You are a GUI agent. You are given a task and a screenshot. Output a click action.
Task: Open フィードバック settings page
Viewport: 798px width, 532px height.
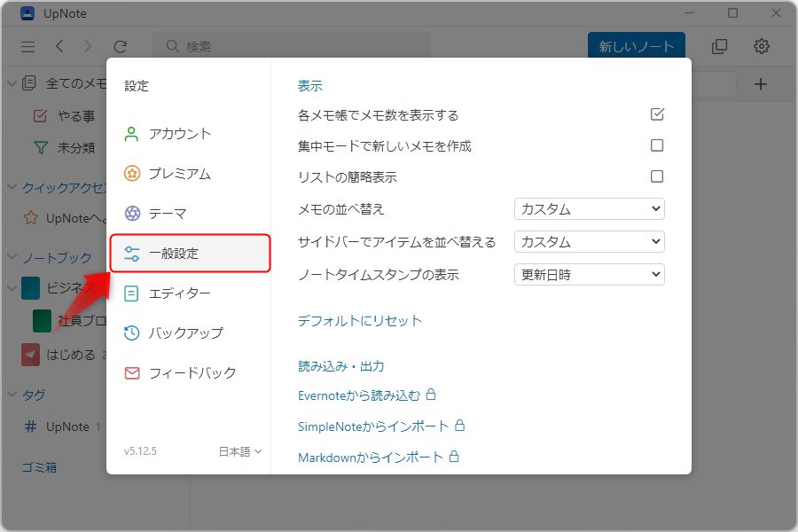click(190, 373)
